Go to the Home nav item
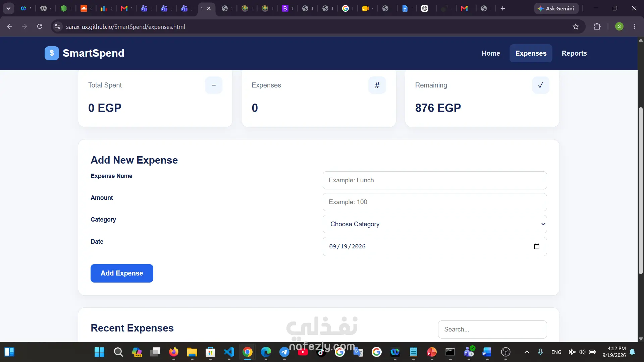This screenshot has width=644, height=362. [x=491, y=53]
